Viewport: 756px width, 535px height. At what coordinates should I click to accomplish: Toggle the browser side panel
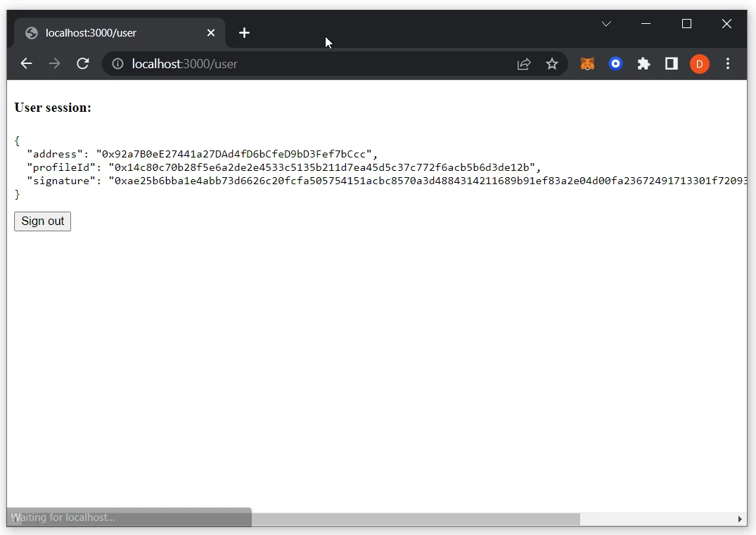[x=672, y=64]
